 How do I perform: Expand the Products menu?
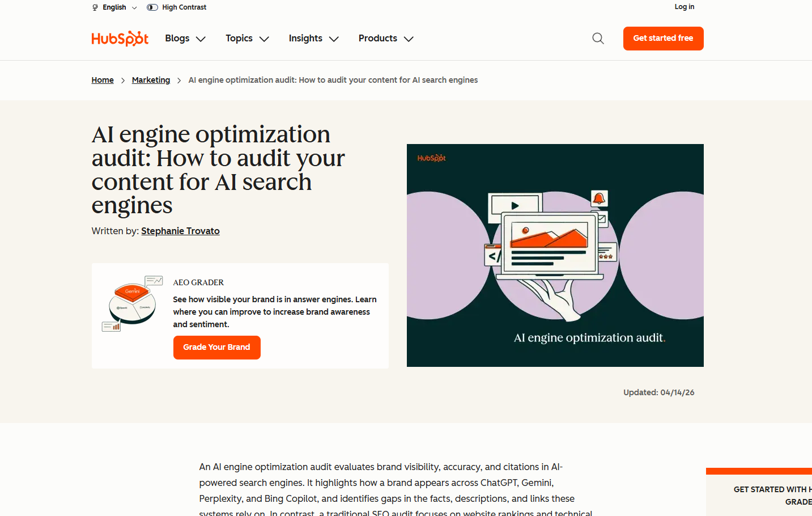tap(386, 39)
